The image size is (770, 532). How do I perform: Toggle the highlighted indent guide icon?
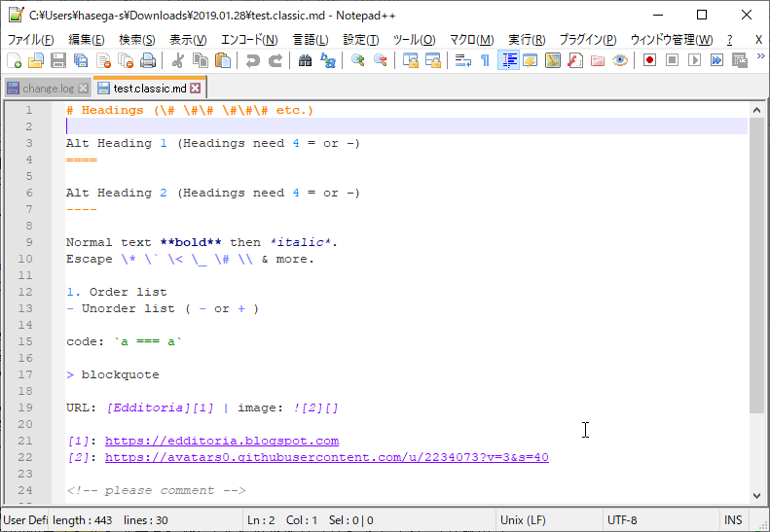click(x=509, y=60)
